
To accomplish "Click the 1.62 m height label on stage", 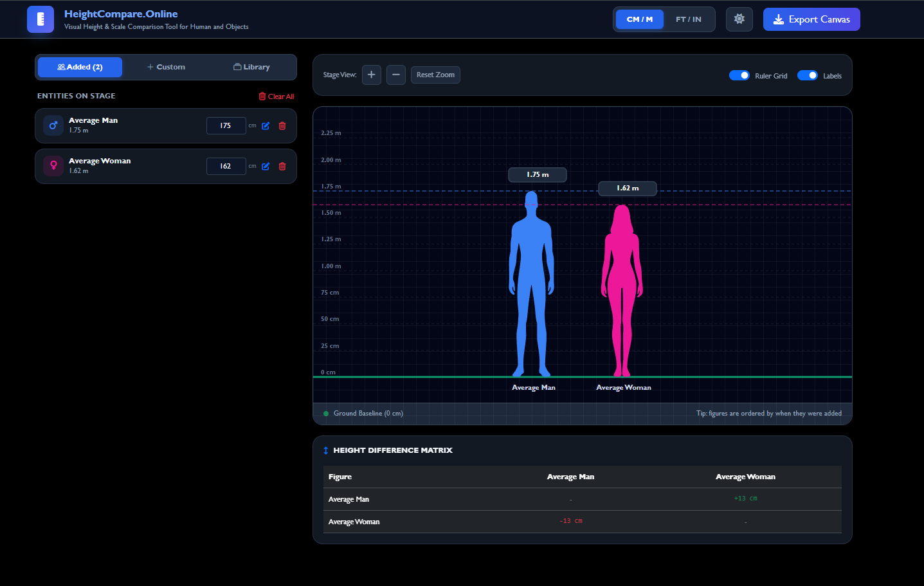I will pos(628,188).
